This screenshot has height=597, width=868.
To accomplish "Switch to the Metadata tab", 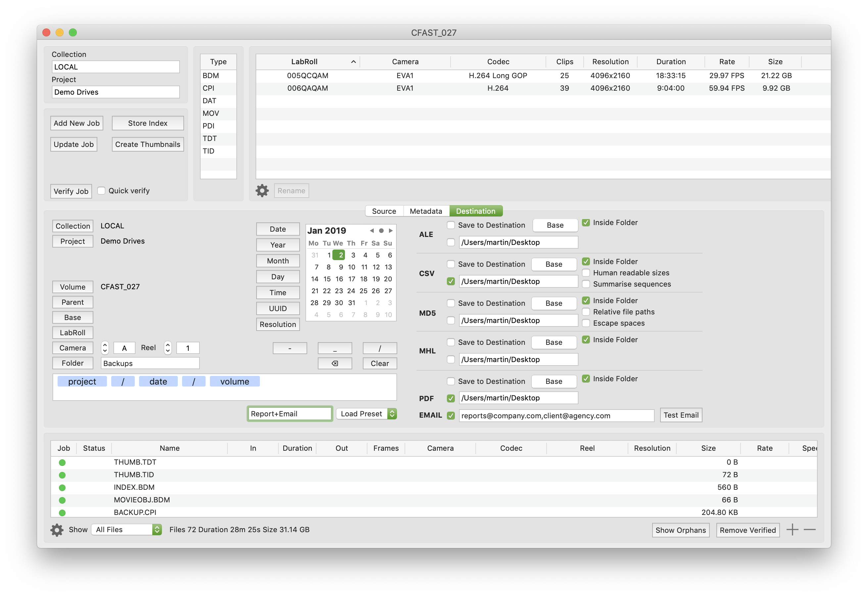I will coord(426,211).
